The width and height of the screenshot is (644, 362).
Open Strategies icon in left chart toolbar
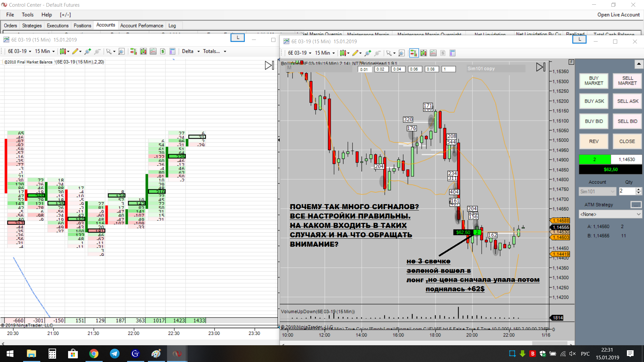point(162,51)
